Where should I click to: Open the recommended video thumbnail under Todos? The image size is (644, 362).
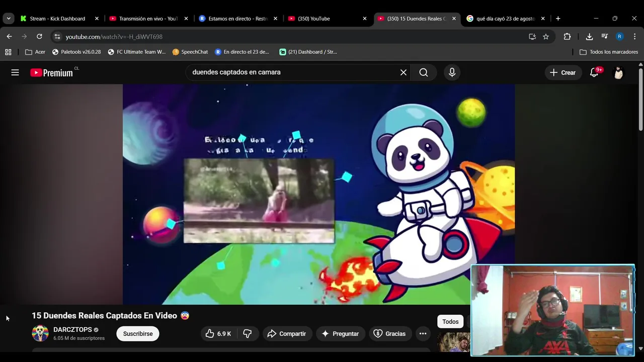pos(453,342)
